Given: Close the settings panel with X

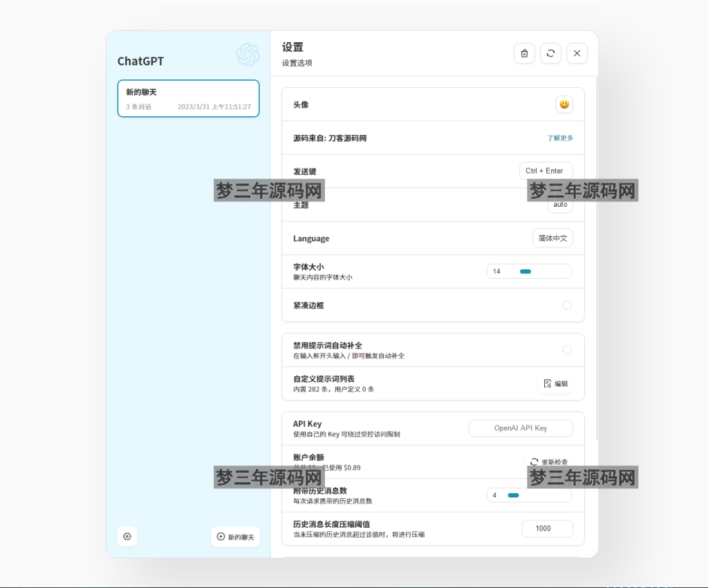Looking at the screenshot, I should click(577, 53).
